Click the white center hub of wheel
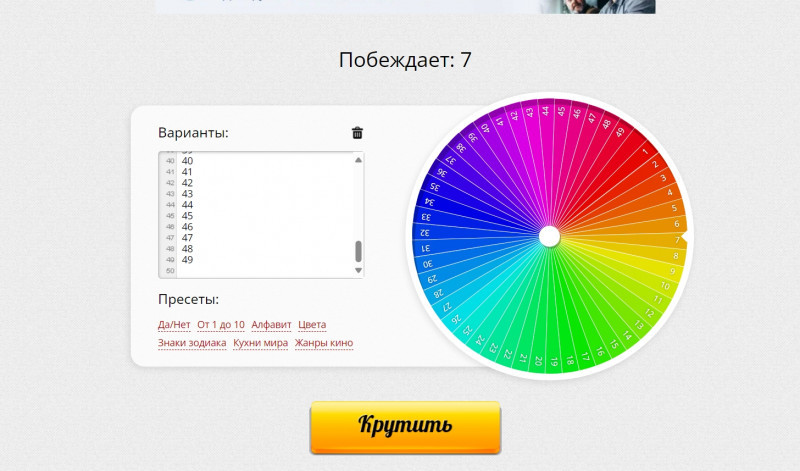Image resolution: width=800 pixels, height=471 pixels. 549,236
